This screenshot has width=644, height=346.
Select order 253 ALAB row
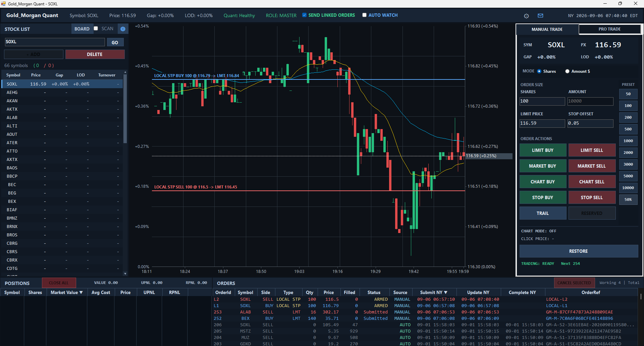click(x=425, y=312)
